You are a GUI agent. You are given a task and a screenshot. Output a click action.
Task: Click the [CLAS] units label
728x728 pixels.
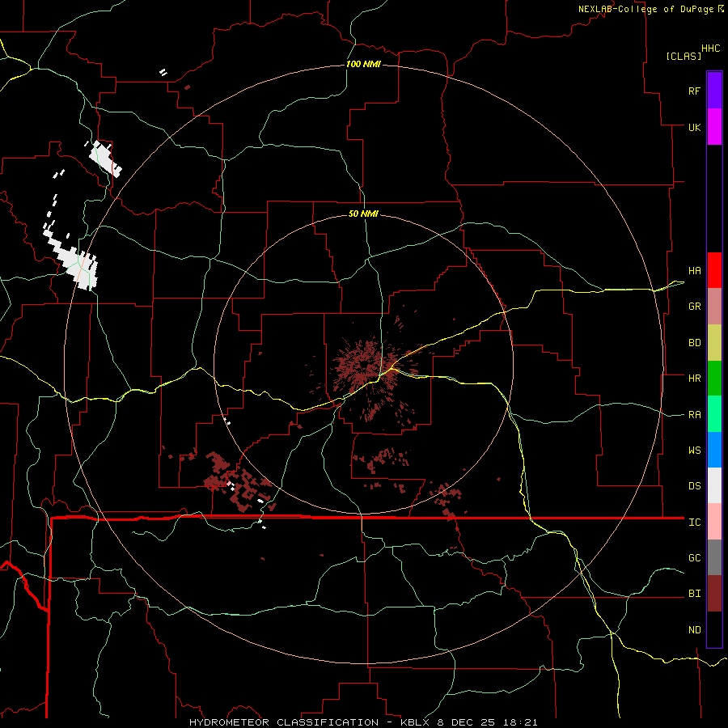click(684, 56)
